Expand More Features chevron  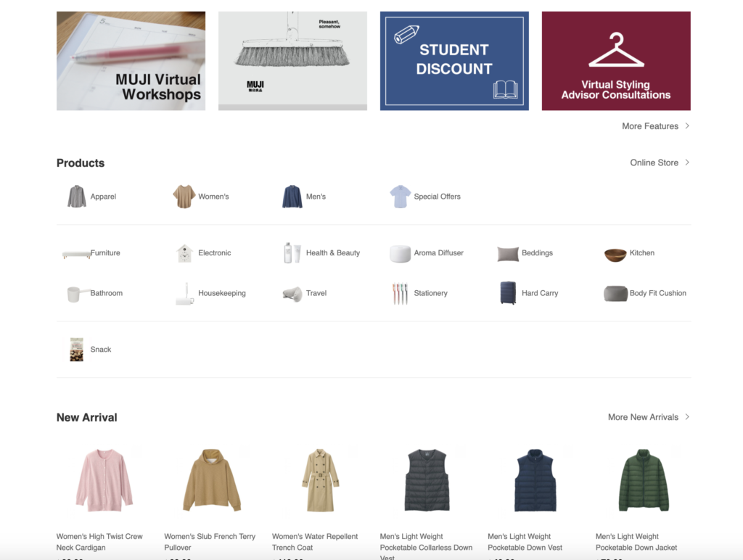pos(687,125)
